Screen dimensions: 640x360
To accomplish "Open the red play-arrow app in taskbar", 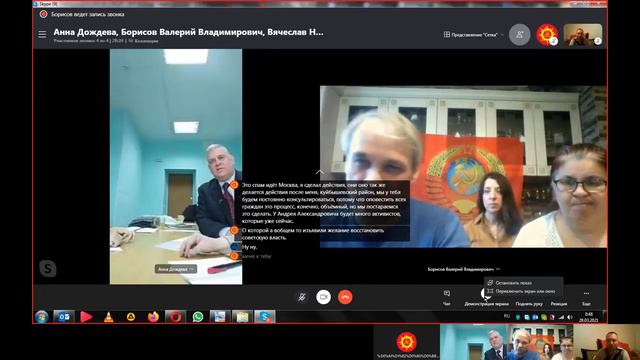I will 86,317.
